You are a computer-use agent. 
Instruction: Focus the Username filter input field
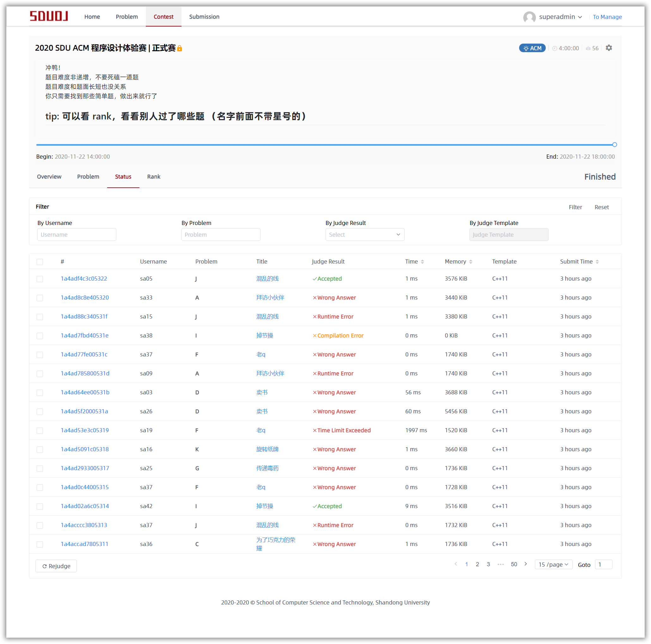tap(77, 234)
